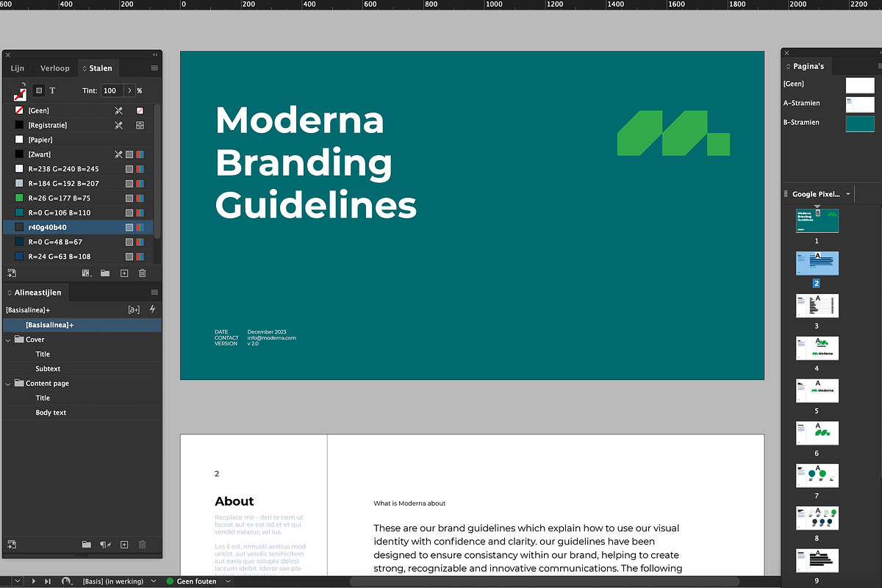Viewport: 882px width, 588px height.
Task: Select the 'Formatting affects text' T icon
Action: (51, 90)
